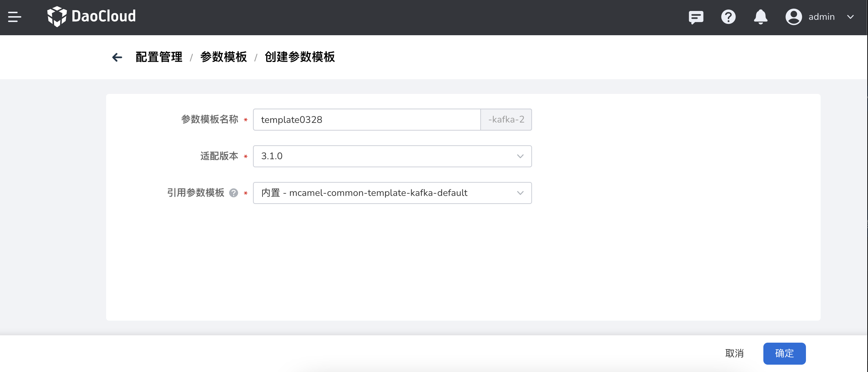The width and height of the screenshot is (868, 372).
Task: Navigate to 配置管理 breadcrumb
Action: [x=159, y=57]
